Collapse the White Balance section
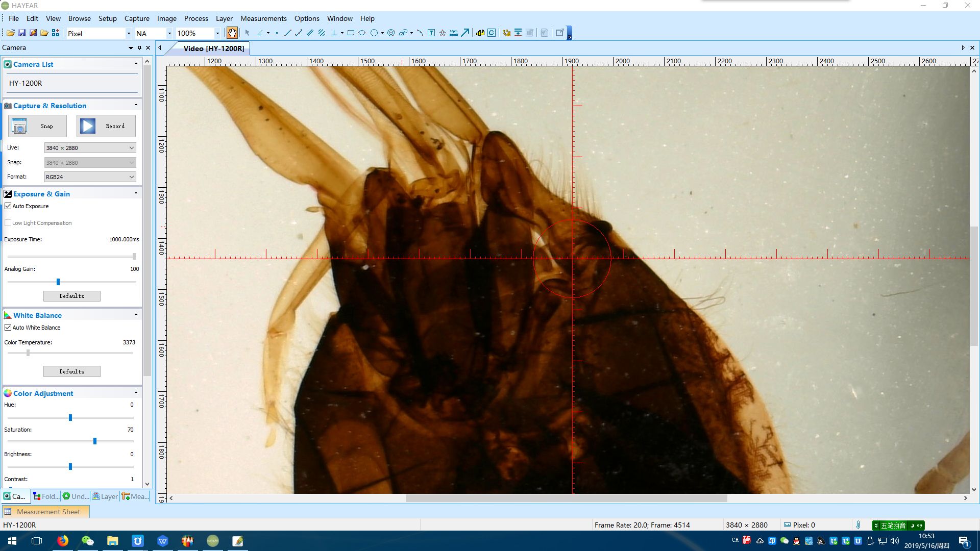Image resolution: width=980 pixels, height=551 pixels. pyautogui.click(x=136, y=315)
